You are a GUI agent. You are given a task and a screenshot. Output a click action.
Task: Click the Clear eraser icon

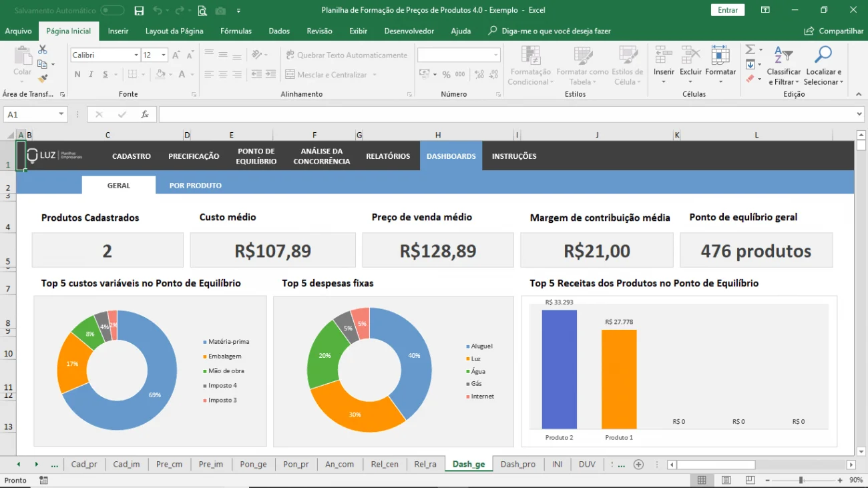click(750, 79)
